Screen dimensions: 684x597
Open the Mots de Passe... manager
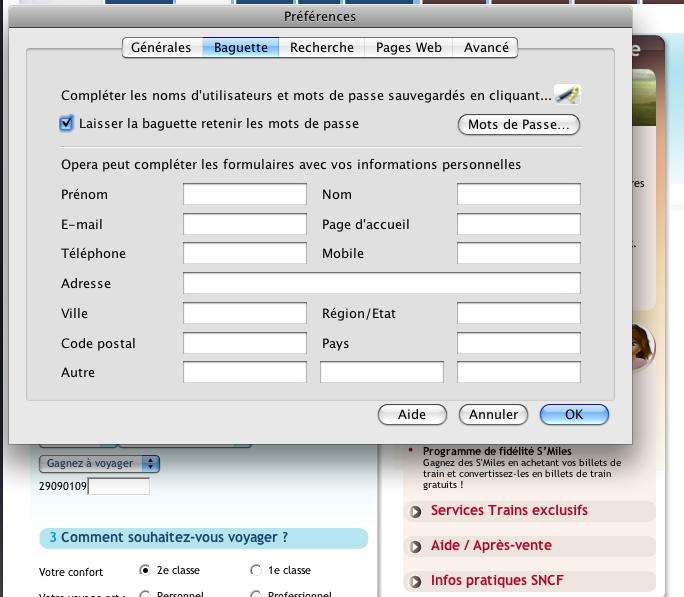coord(518,125)
